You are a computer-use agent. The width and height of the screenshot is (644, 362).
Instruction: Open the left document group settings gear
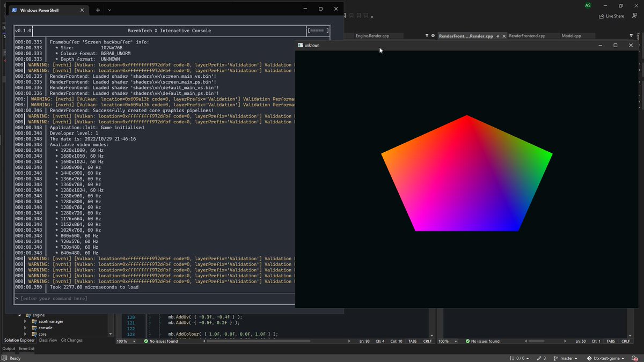[x=433, y=36]
